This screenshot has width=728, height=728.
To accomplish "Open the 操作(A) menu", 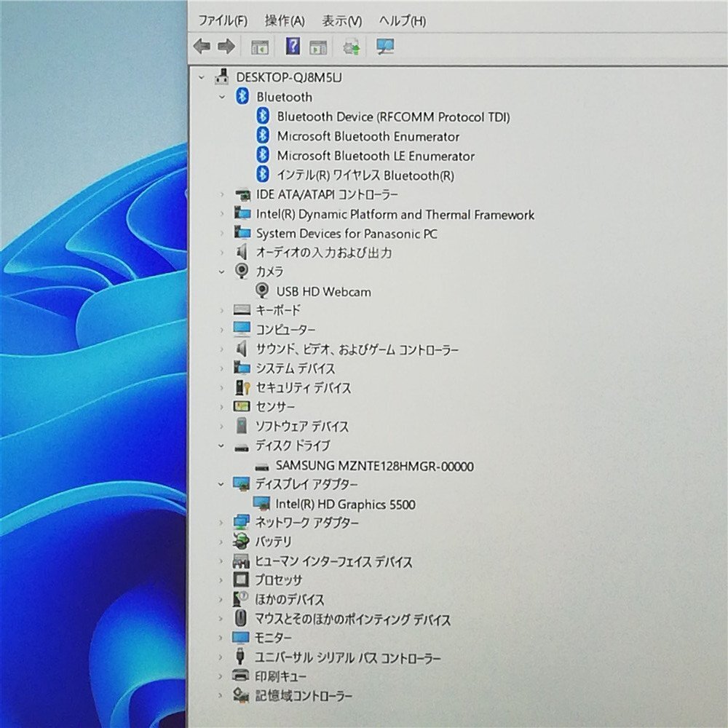I will (x=285, y=20).
